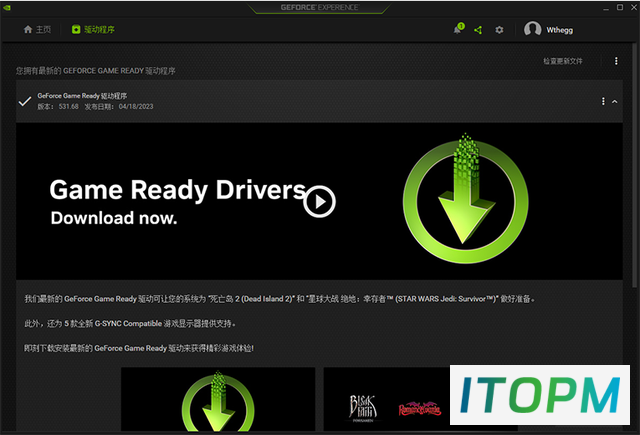The image size is (640, 435).
Task: Switch to the 驱动程序 drivers tab
Action: pyautogui.click(x=93, y=29)
